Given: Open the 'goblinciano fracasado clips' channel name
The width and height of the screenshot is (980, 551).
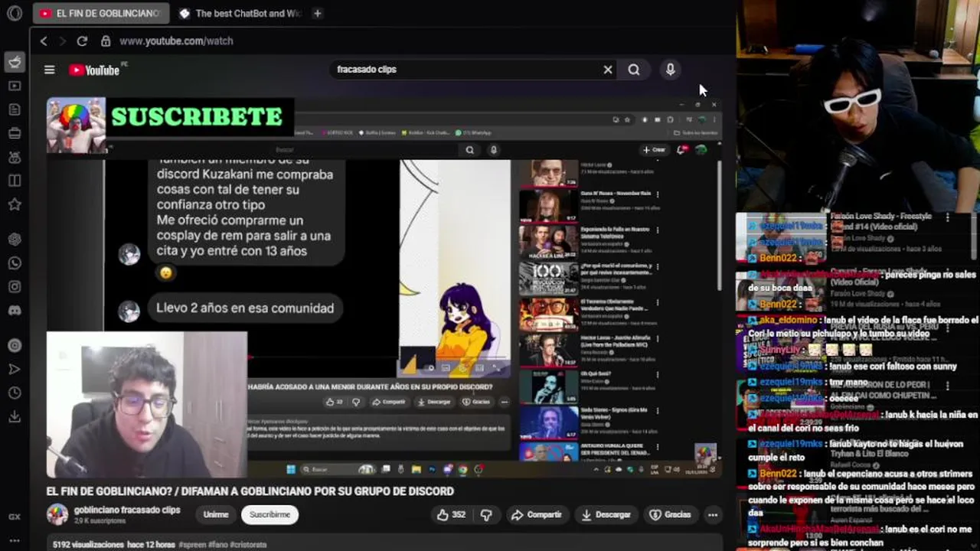Looking at the screenshot, I should coord(127,510).
